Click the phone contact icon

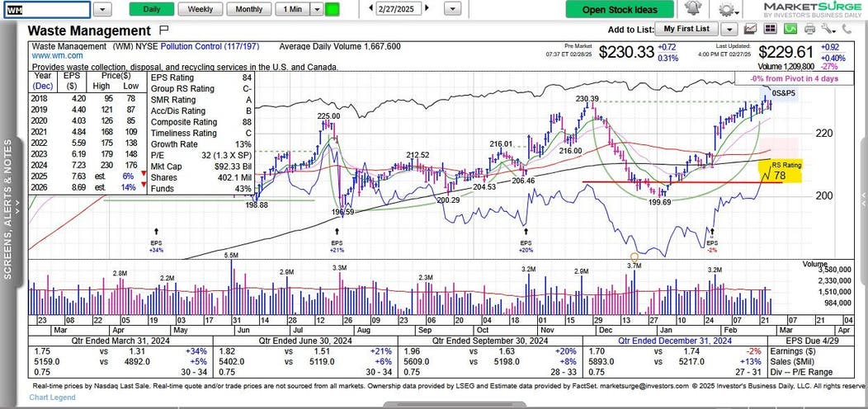pos(847,29)
